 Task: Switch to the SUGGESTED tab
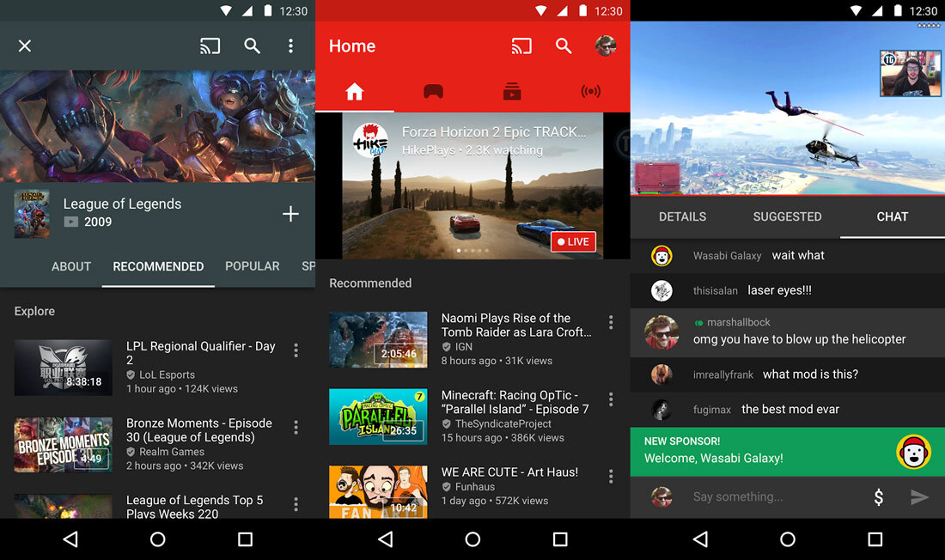[x=787, y=216]
